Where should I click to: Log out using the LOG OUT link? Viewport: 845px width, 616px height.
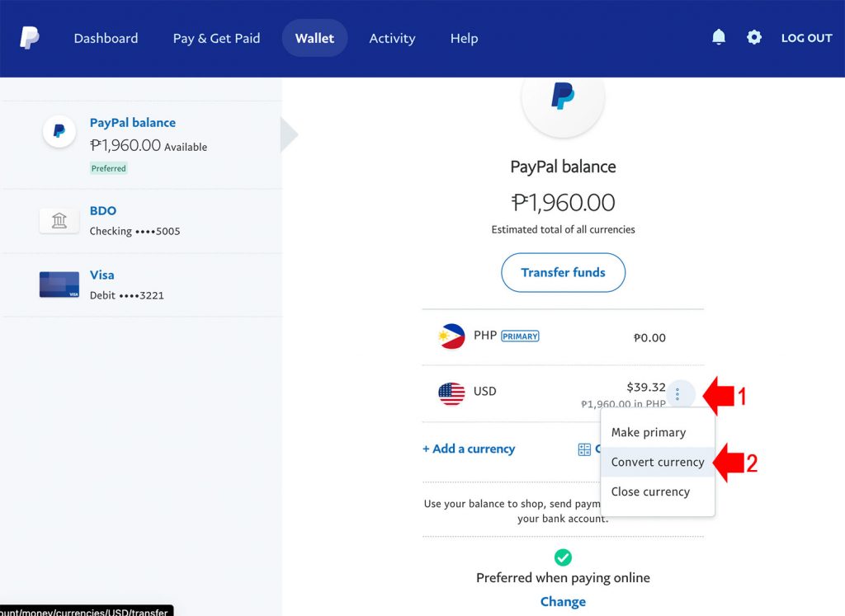[x=806, y=38]
